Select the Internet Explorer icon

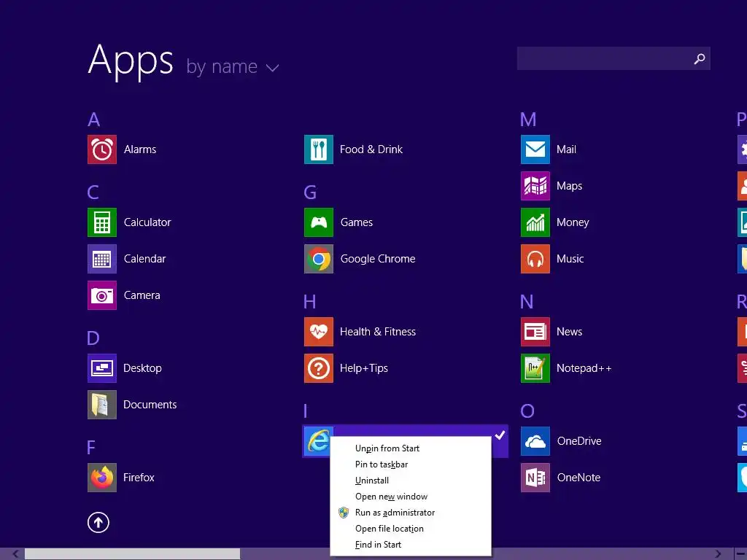[318, 441]
